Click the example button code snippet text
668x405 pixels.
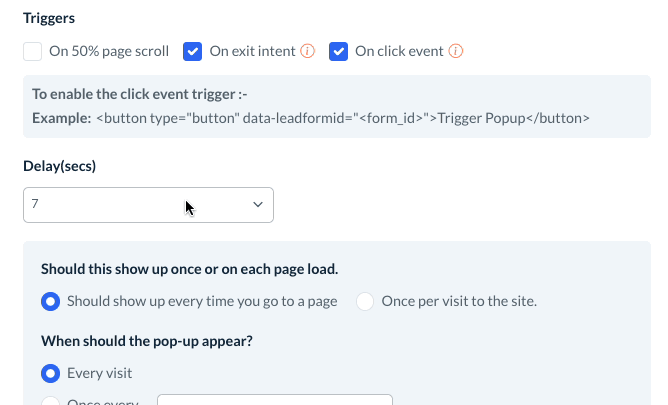coord(343,118)
